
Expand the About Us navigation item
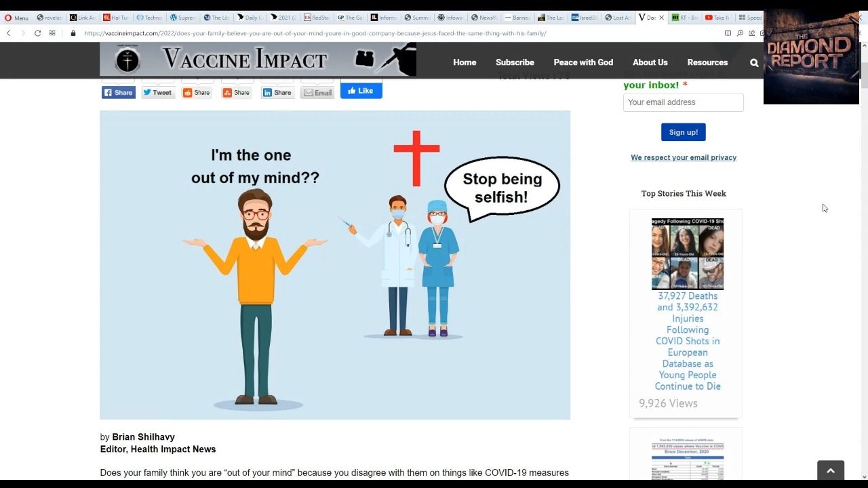(x=650, y=62)
